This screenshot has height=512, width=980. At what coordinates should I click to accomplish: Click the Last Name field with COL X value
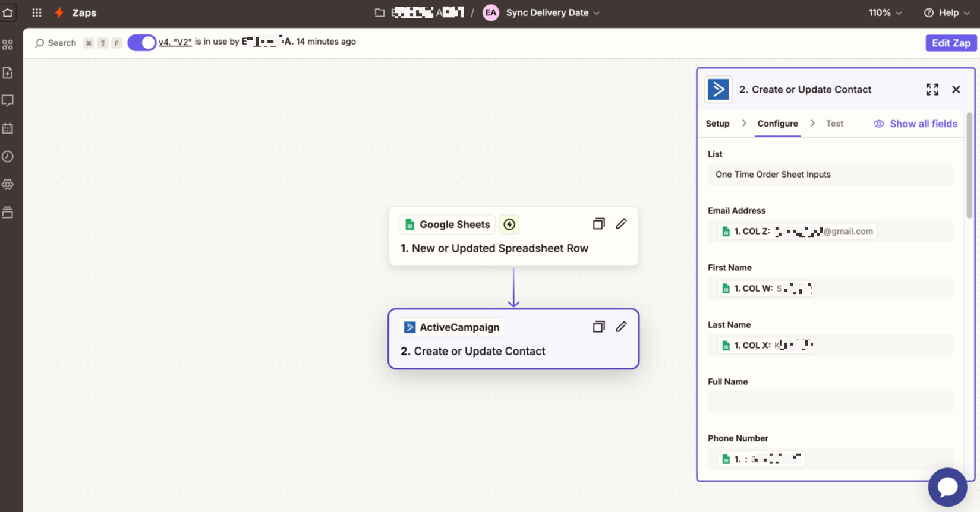coord(830,345)
